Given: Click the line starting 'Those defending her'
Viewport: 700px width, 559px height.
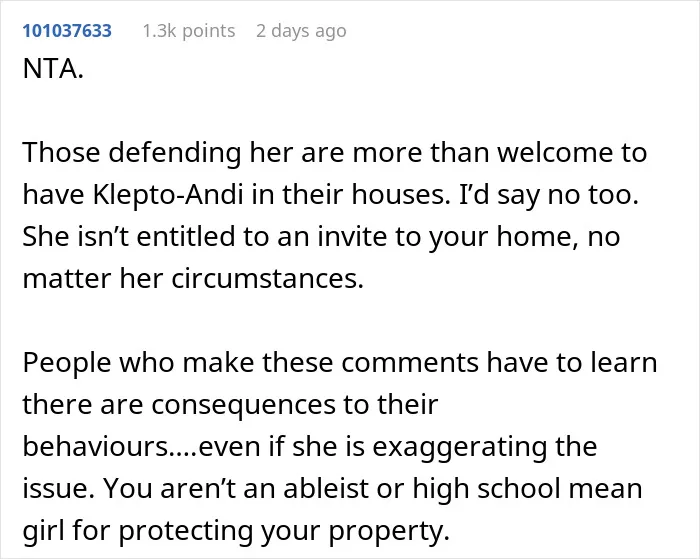Looking at the screenshot, I should tap(334, 152).
